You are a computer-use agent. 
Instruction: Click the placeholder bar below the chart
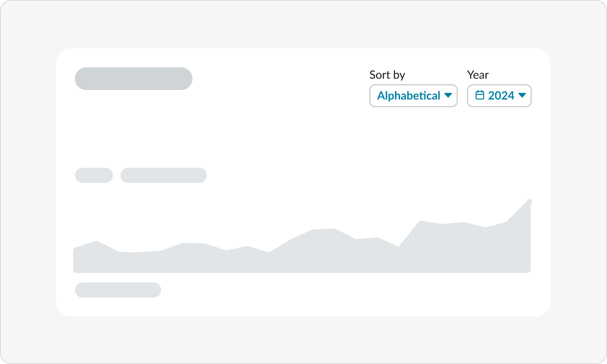pyautogui.click(x=118, y=290)
